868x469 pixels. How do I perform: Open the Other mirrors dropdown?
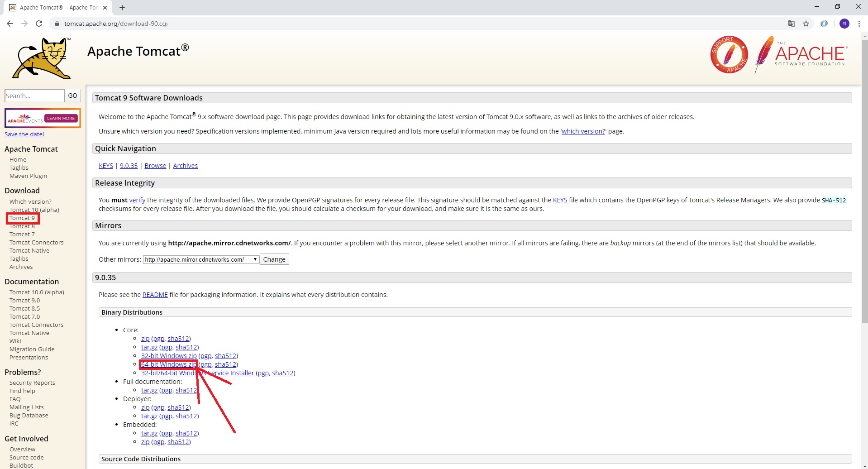(x=201, y=259)
